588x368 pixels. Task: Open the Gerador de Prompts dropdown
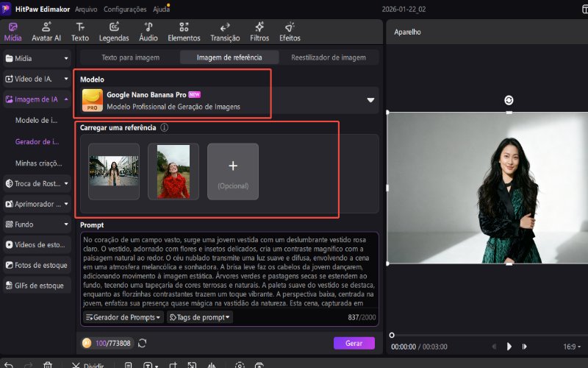(x=123, y=317)
